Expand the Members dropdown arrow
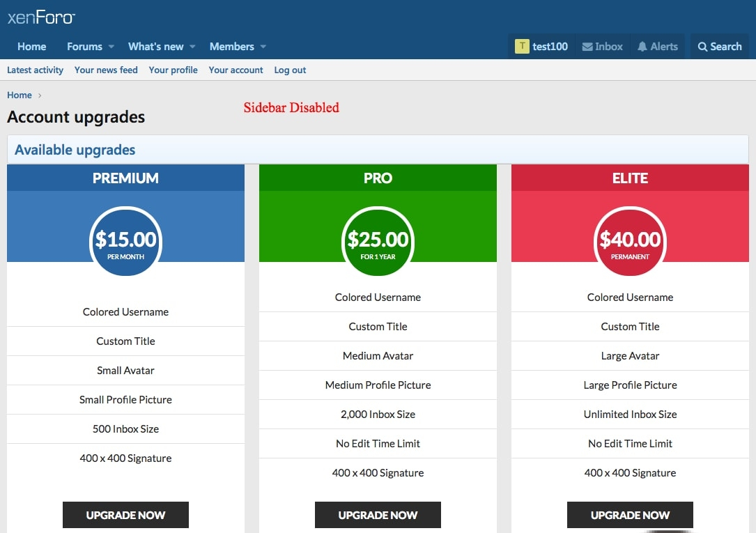The width and height of the screenshot is (756, 533). [263, 47]
